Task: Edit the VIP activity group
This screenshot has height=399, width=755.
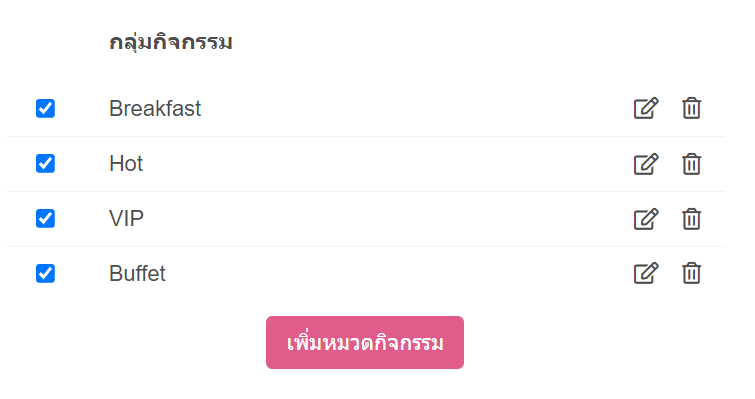Action: pos(646,219)
